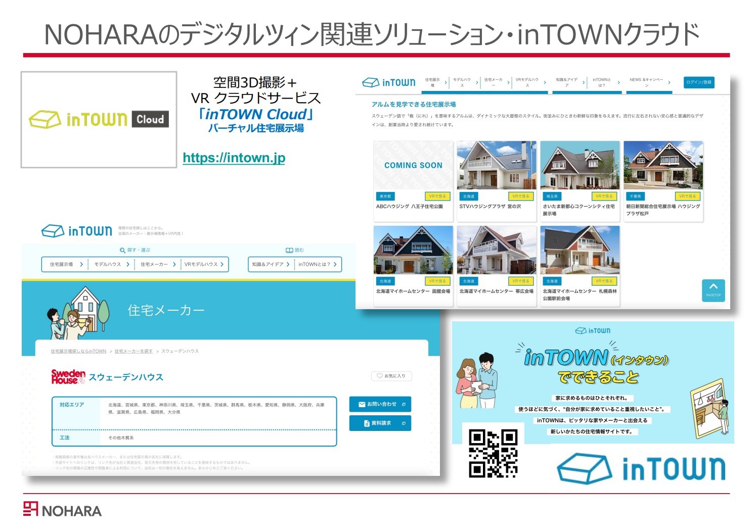
Task: Expand the 住宅展示場 chevron under 探す・選ぶ
Action: click(x=81, y=264)
